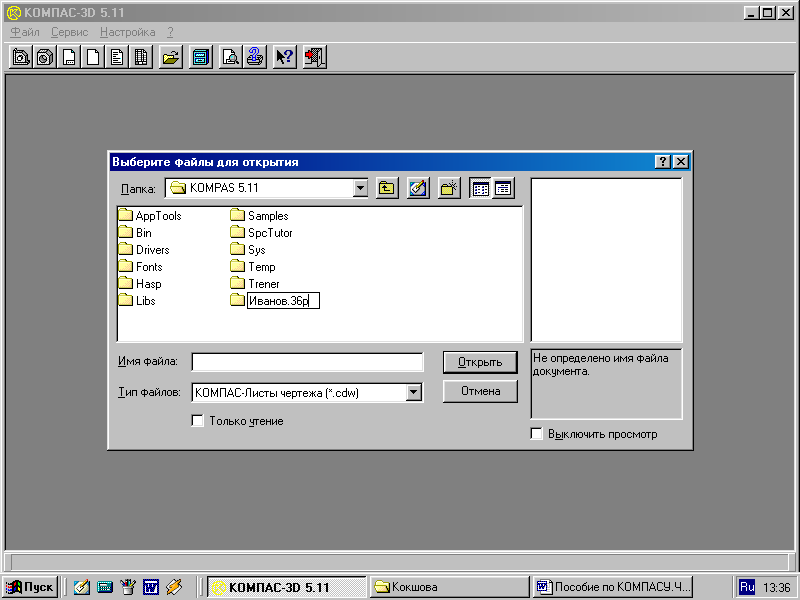Image resolution: width=800 pixels, height=600 pixels.
Task: Close the file open dialog
Action: (x=681, y=162)
